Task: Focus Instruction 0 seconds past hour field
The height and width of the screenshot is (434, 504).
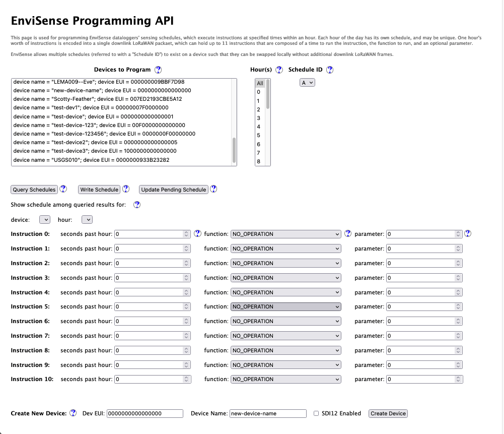Action: click(153, 234)
